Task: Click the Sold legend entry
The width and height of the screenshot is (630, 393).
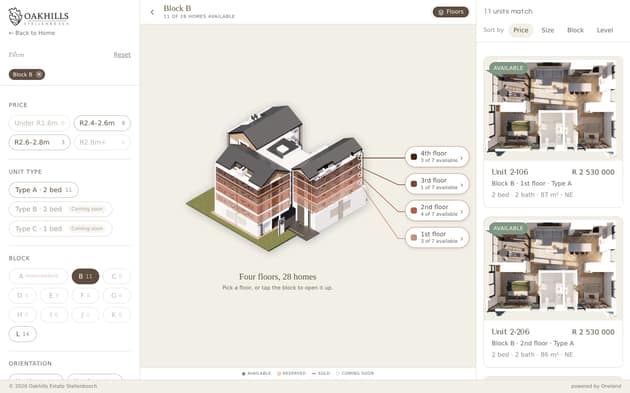Action: tap(321, 373)
